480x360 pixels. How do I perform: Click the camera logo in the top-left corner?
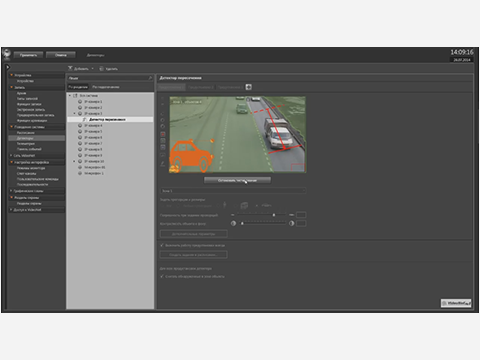pos(7,54)
